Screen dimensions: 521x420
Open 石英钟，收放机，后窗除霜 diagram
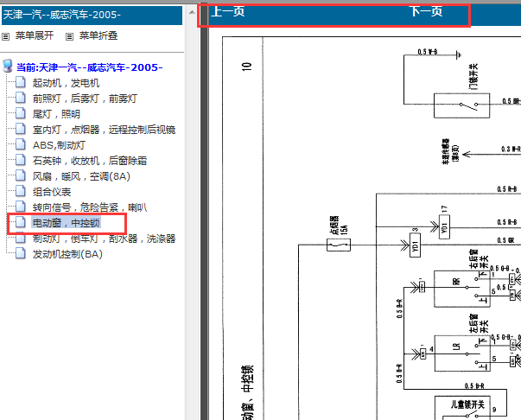[x=89, y=161]
